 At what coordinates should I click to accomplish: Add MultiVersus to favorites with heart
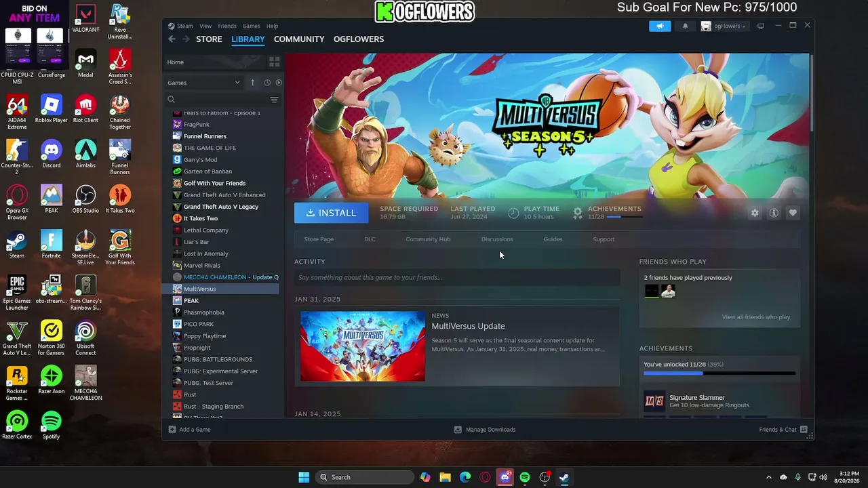pos(793,213)
